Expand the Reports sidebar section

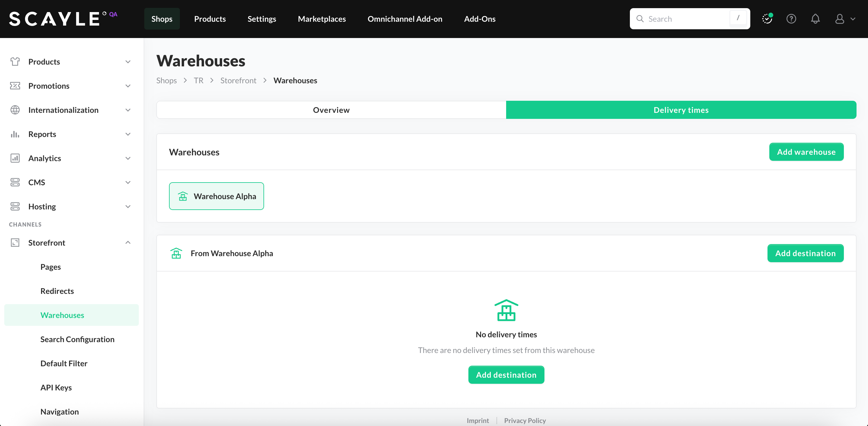point(128,134)
